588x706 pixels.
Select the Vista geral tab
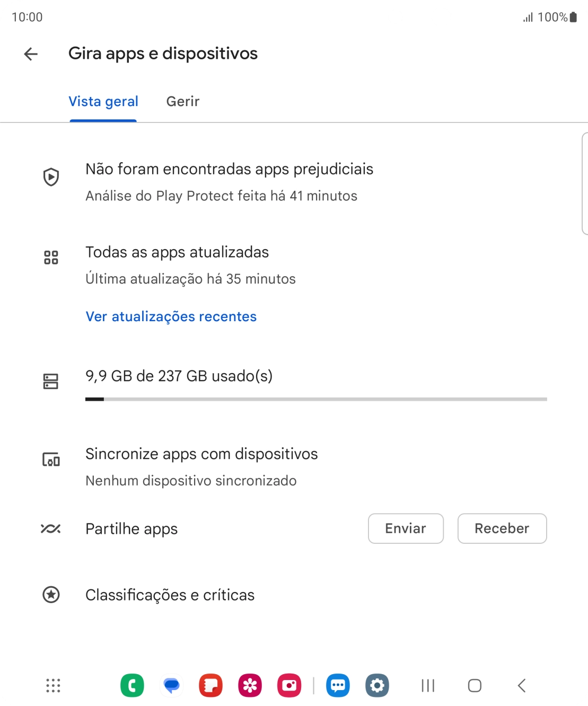pyautogui.click(x=103, y=101)
